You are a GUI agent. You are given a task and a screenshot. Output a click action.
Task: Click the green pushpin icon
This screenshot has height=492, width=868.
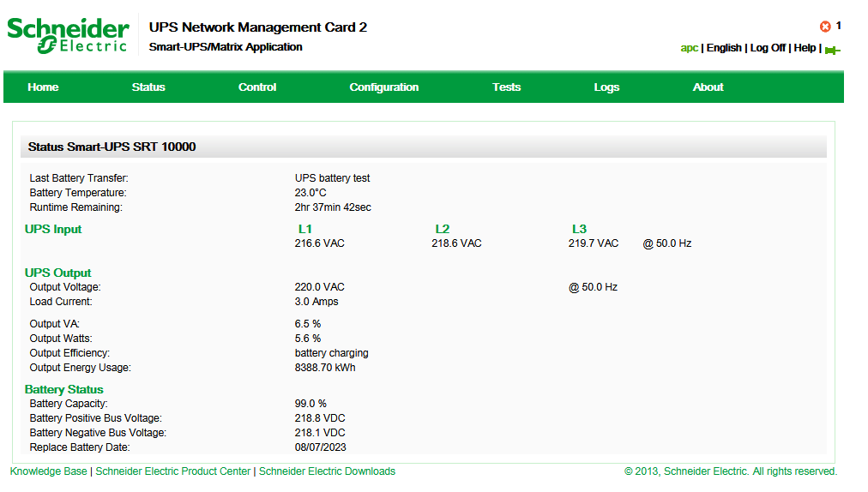832,50
